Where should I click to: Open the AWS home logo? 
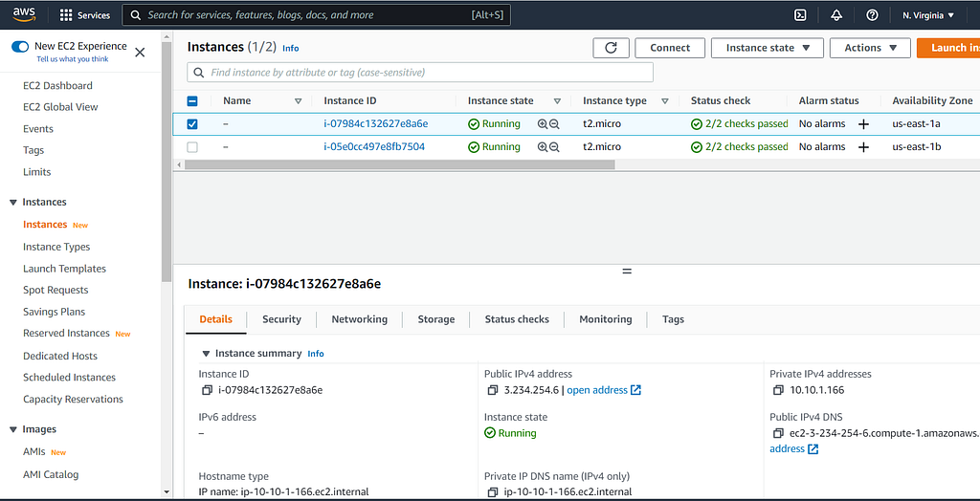click(x=24, y=15)
